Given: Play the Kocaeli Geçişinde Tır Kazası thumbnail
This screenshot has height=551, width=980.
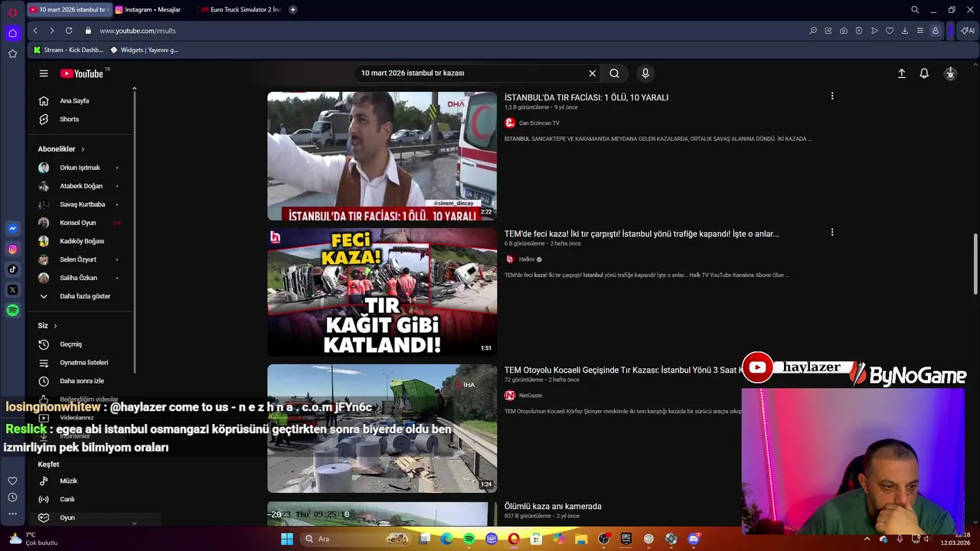Looking at the screenshot, I should pyautogui.click(x=382, y=429).
